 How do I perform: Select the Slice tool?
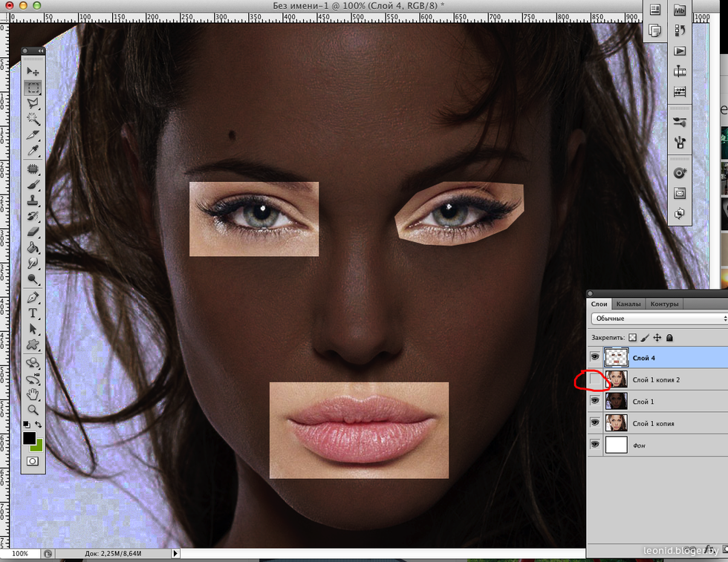[33, 135]
